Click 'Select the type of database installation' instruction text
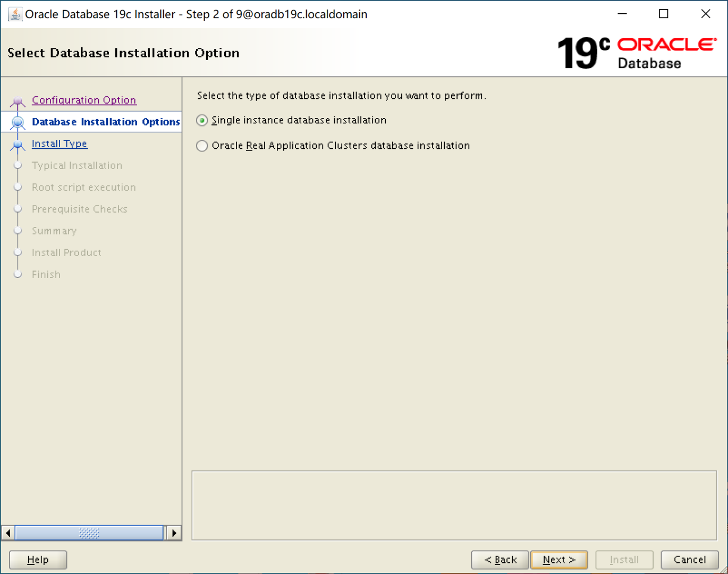 click(342, 96)
